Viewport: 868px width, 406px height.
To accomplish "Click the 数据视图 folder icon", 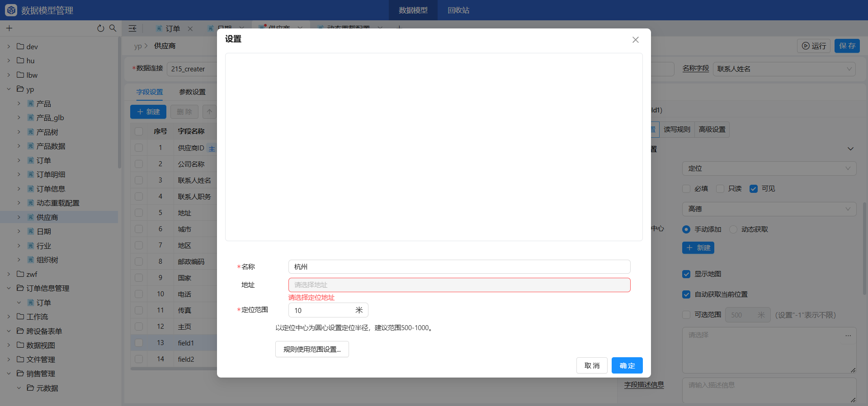I will (20, 345).
